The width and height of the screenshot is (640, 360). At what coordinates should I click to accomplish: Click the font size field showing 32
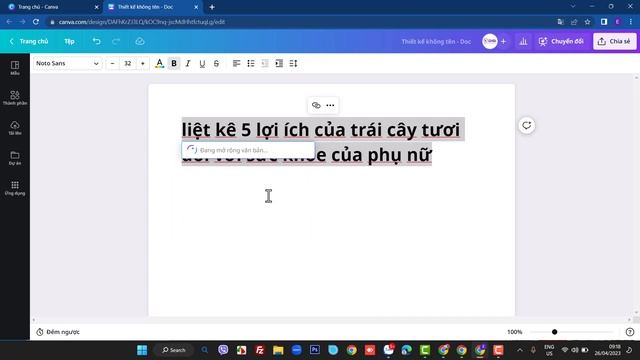[x=128, y=63]
